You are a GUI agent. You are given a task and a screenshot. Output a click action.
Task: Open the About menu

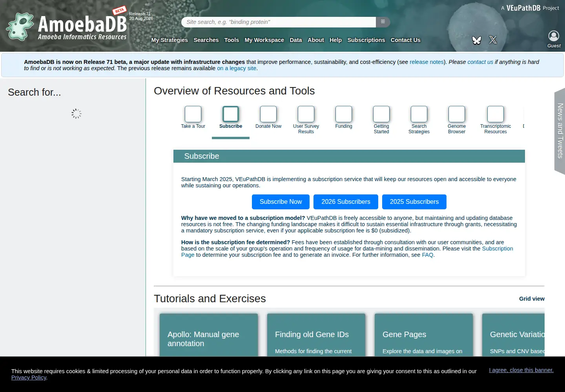(316, 40)
